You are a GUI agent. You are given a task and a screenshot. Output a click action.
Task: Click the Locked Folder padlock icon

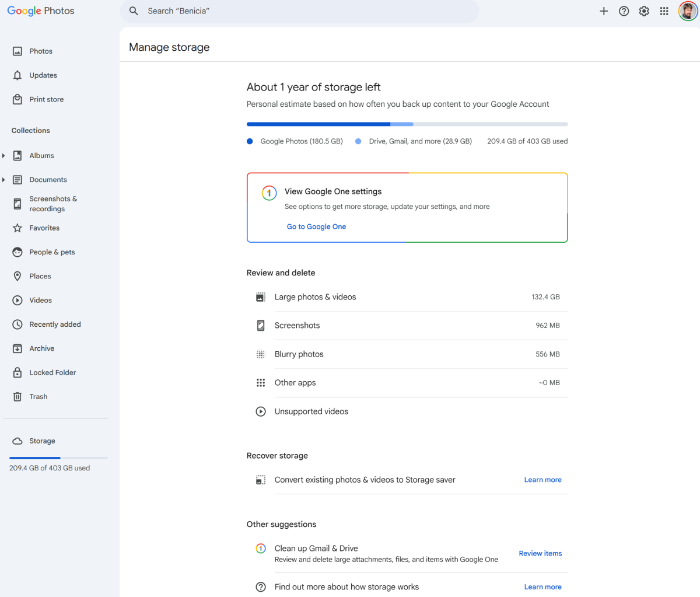[17, 372]
